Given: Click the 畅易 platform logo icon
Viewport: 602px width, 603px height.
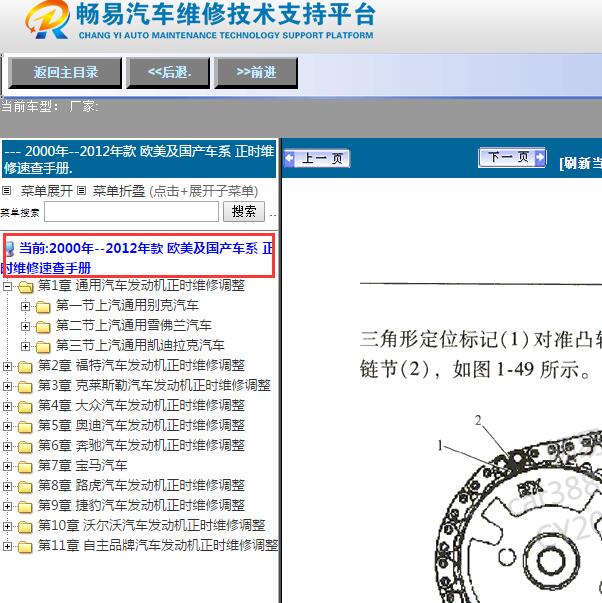Looking at the screenshot, I should click(x=47, y=19).
